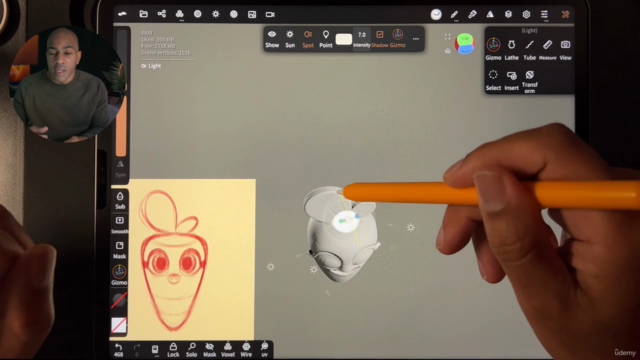Image resolution: width=640 pixels, height=360 pixels.
Task: Open the matcap sphere preview in top bar
Action: click(x=436, y=14)
